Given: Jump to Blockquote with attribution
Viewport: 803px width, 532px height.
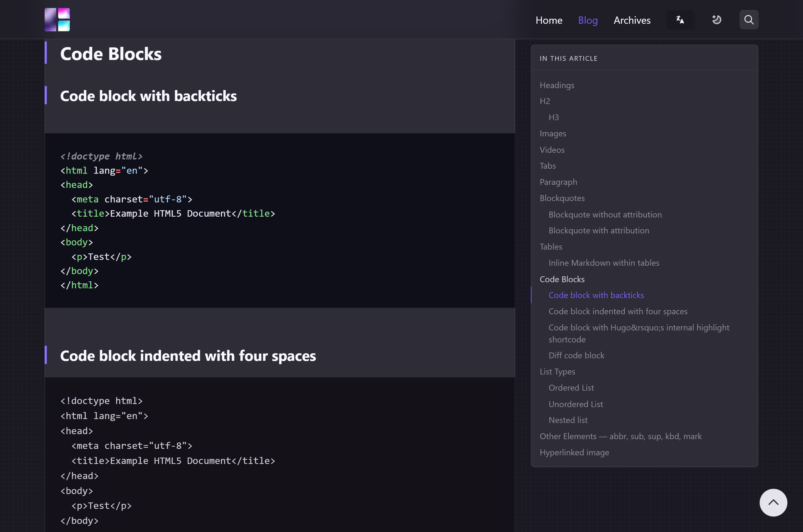Looking at the screenshot, I should [x=599, y=230].
